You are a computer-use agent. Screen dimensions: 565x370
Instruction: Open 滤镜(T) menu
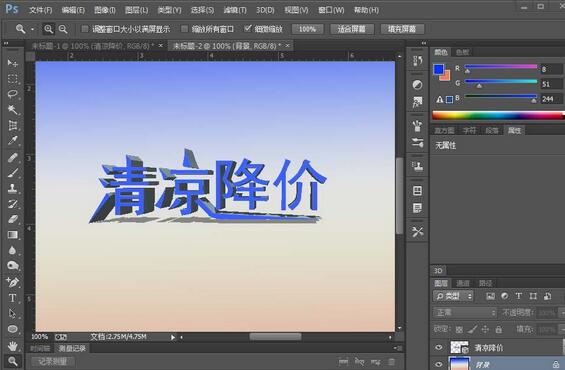point(235,10)
